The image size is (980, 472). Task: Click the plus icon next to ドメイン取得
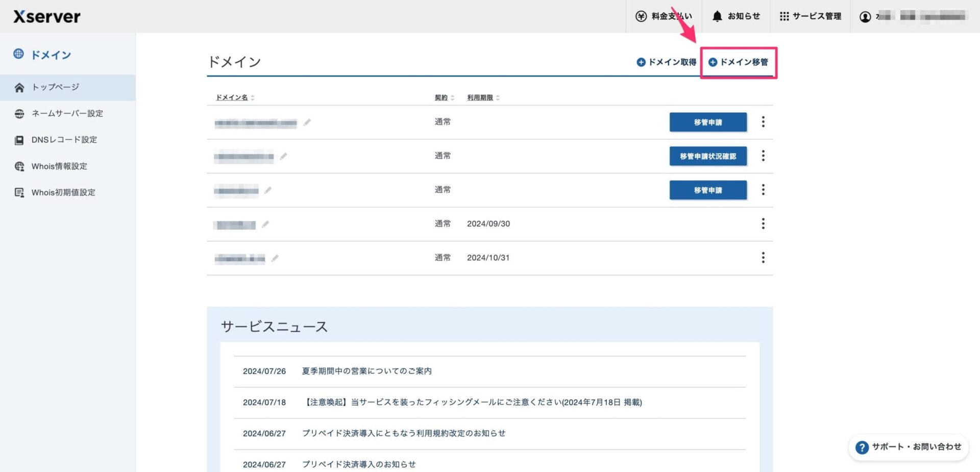point(640,62)
